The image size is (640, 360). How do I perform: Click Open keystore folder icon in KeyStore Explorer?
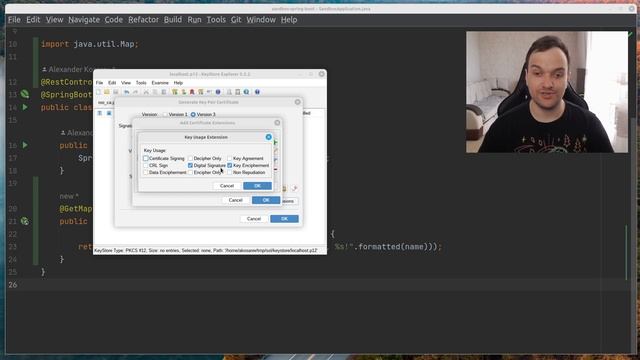click(x=107, y=92)
